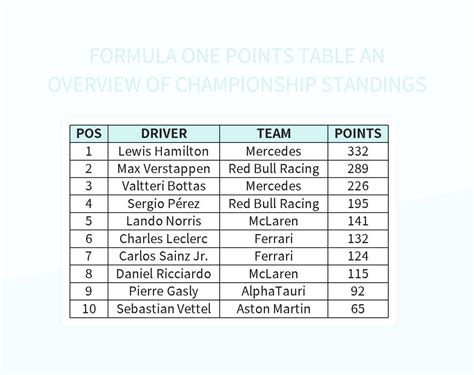Select the Pierre Gasly cell
This screenshot has width=474, height=375.
click(164, 291)
